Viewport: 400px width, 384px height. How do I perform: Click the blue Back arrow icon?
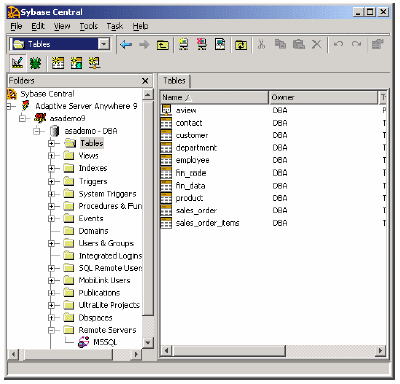click(x=126, y=44)
